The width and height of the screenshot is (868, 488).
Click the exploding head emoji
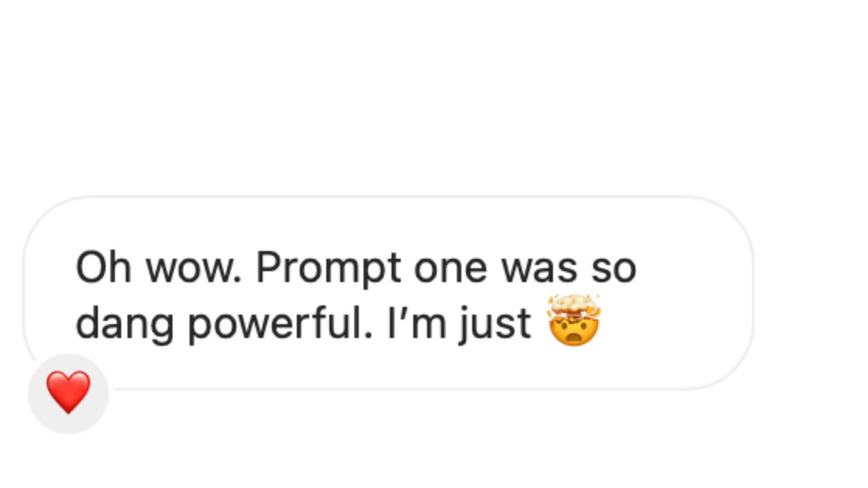[x=573, y=321]
